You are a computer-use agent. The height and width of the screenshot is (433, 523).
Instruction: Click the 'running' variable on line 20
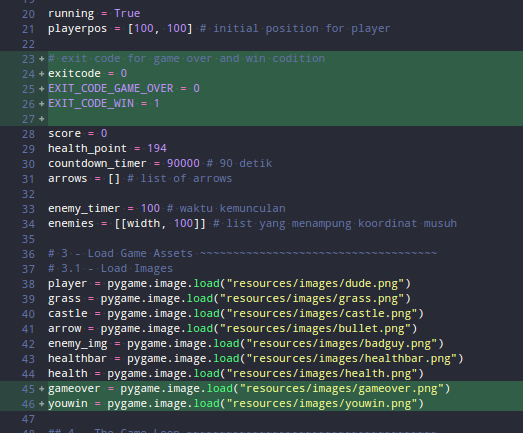[x=71, y=14]
